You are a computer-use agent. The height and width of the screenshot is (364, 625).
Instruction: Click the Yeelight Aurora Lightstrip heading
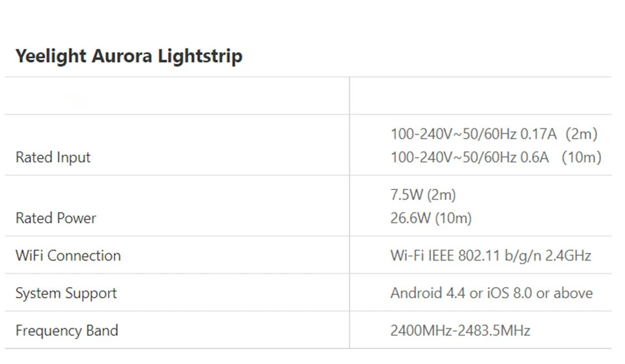(129, 56)
